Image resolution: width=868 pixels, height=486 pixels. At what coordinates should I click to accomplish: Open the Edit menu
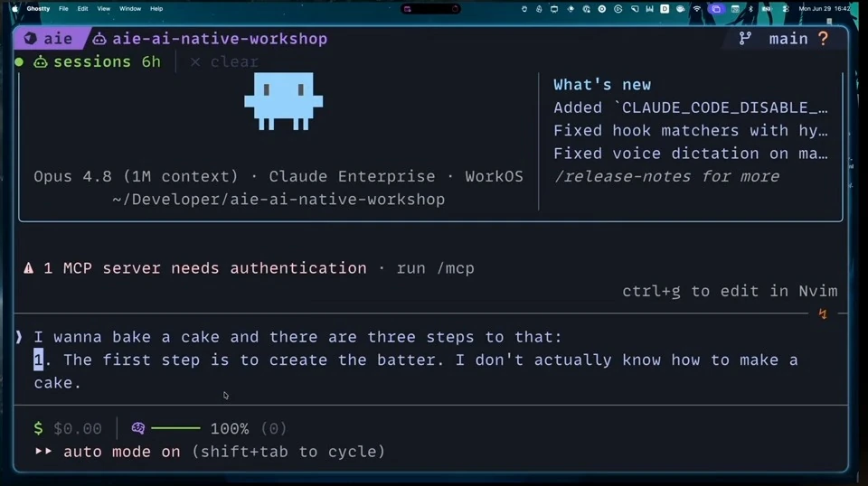click(x=82, y=9)
